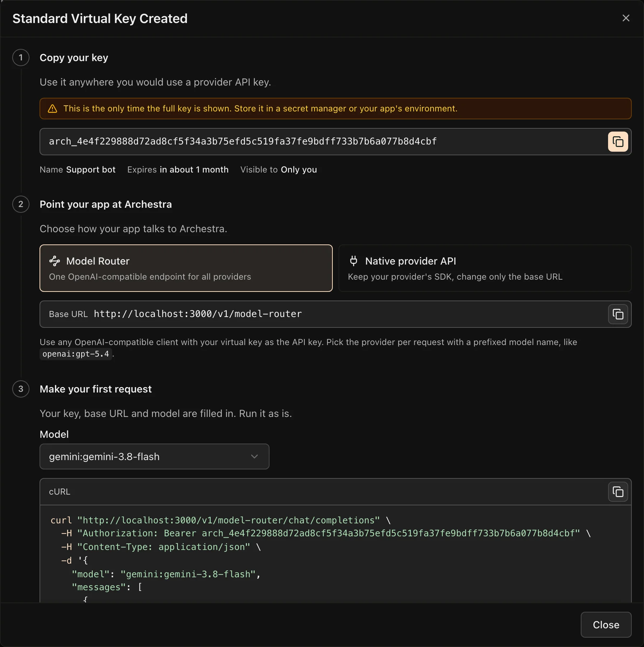Click the warning banner about the key shown once

(x=335, y=109)
